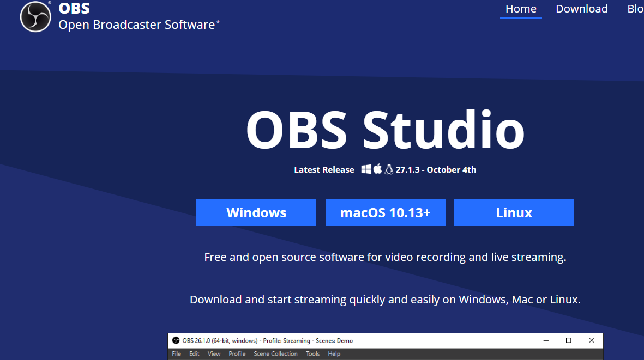Close the OBS 26.1.0 preview window
Image resolution: width=644 pixels, height=360 pixels.
point(592,340)
